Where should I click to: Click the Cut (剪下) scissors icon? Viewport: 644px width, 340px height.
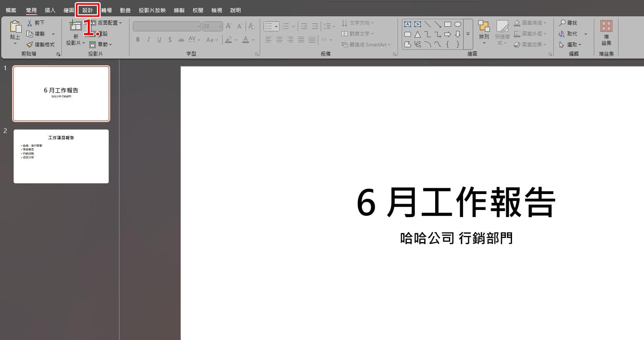click(x=30, y=23)
